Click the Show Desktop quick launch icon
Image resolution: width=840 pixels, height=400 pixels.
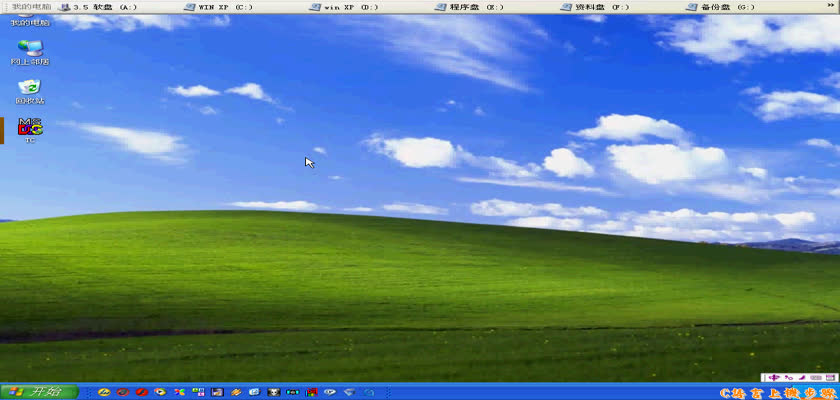(255, 393)
